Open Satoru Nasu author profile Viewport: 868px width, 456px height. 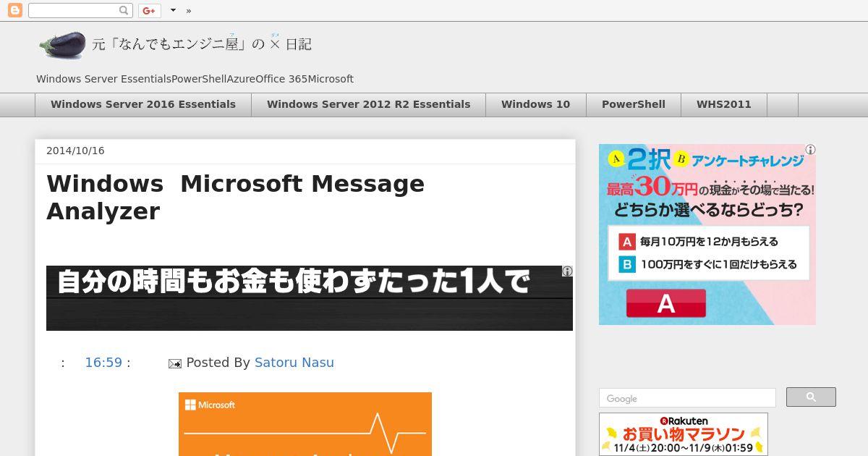pos(294,363)
